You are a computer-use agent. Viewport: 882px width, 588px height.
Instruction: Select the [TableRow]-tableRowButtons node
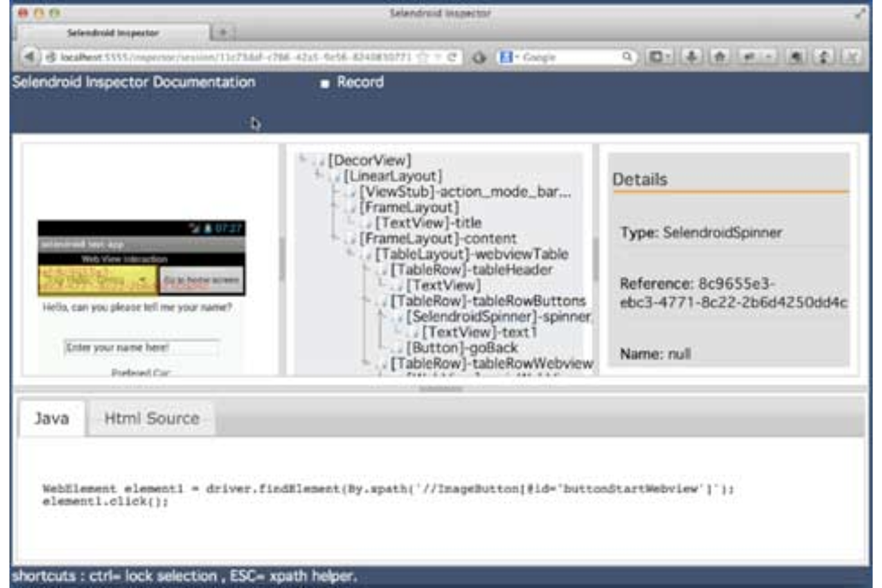(x=488, y=301)
